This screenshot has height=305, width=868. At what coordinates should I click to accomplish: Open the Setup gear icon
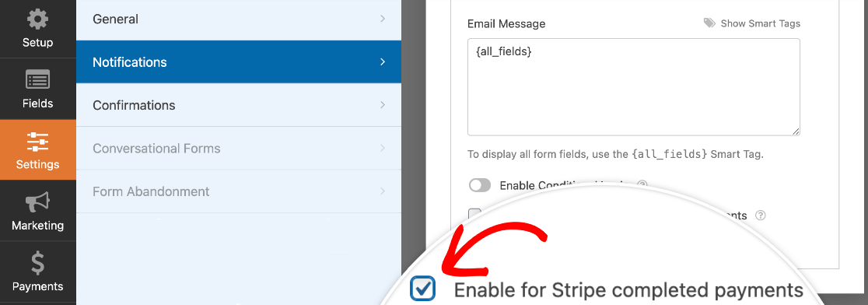tap(37, 20)
